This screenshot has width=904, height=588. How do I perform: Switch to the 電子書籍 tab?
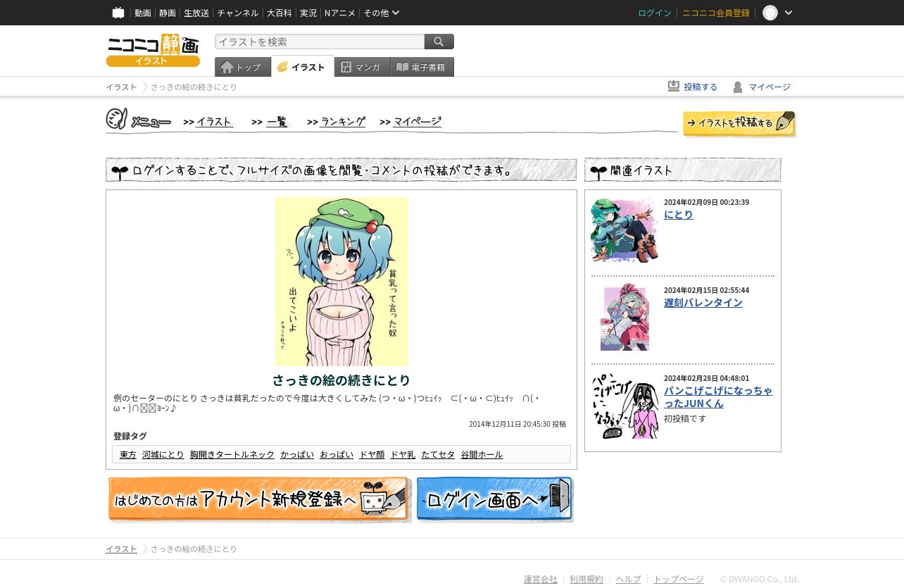point(422,67)
